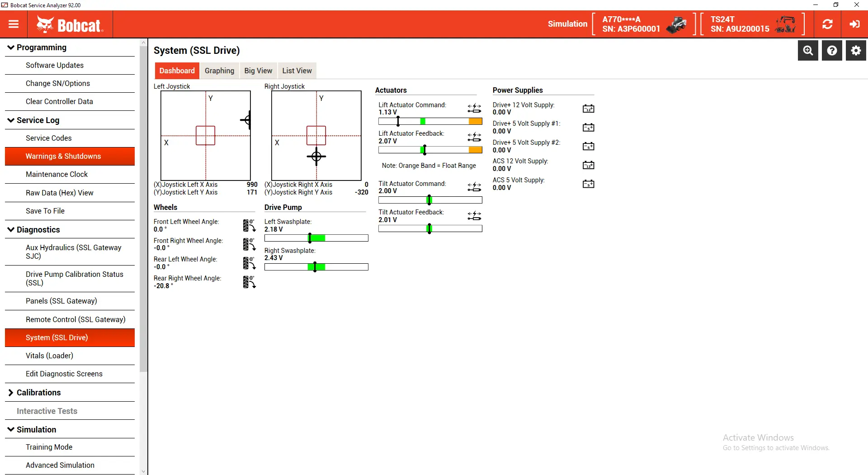Click the A770 loader machine image

pyautogui.click(x=677, y=24)
